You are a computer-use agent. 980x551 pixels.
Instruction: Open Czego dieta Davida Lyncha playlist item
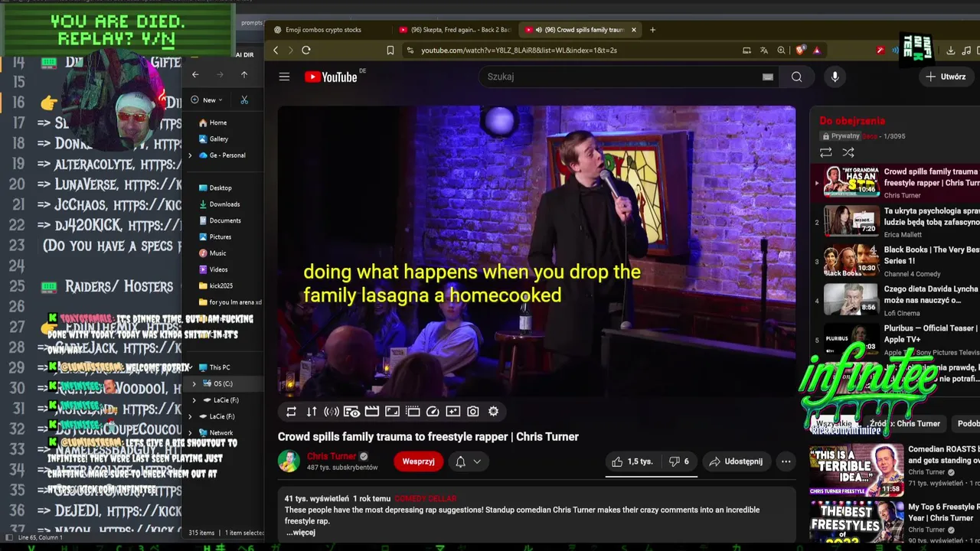(x=896, y=299)
